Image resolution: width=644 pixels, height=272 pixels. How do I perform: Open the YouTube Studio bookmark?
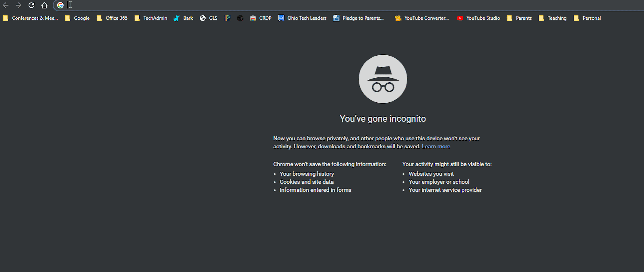tap(479, 18)
